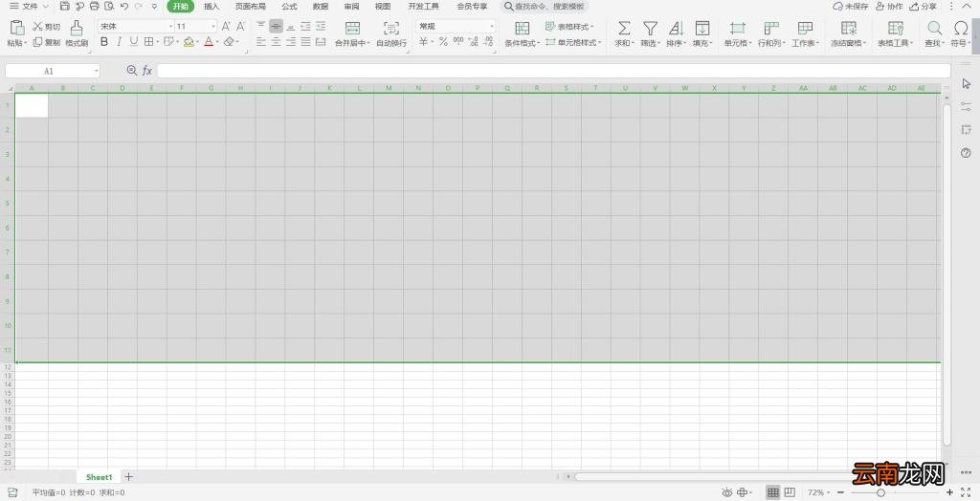
Task: Click the Sum (求和) sigma icon
Action: click(x=624, y=28)
